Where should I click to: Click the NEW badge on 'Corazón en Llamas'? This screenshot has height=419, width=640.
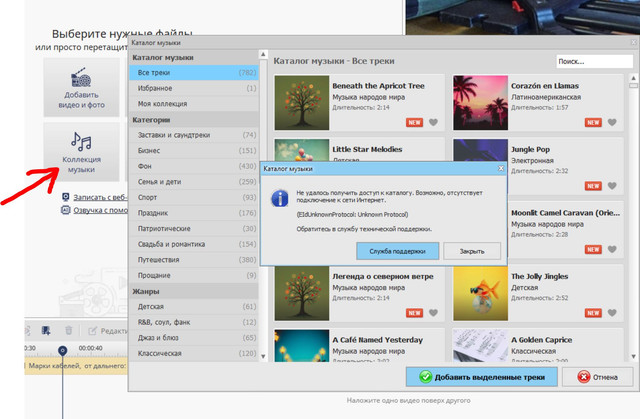click(593, 122)
